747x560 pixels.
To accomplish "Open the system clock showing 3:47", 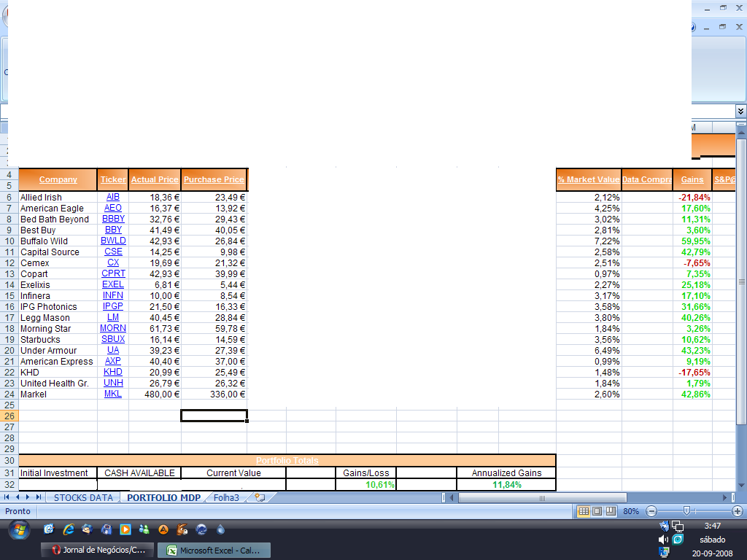I will [x=712, y=526].
